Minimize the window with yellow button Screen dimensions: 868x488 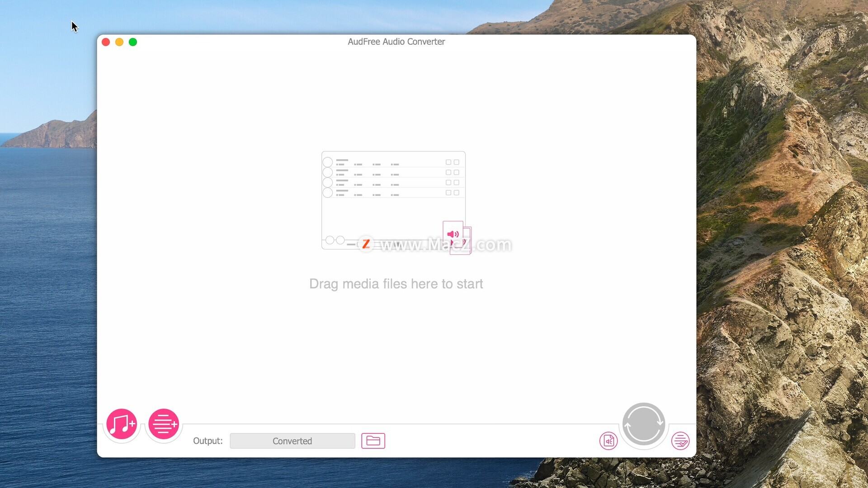click(x=119, y=42)
